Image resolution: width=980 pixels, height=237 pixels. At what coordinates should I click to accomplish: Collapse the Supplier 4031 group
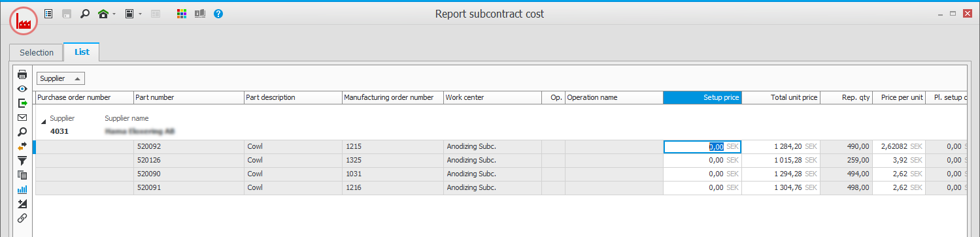coord(44,121)
